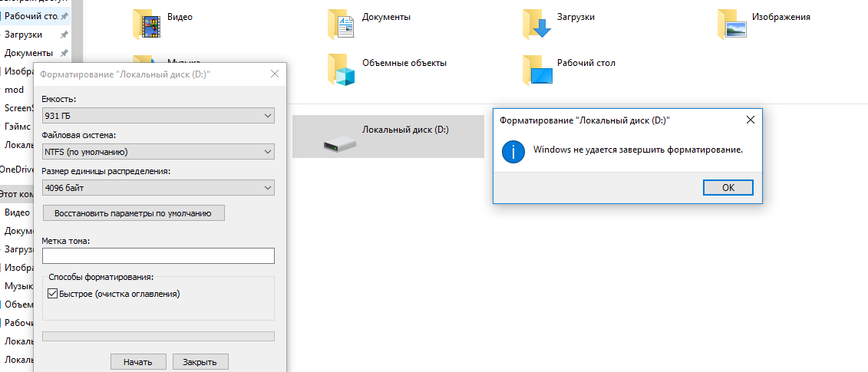This screenshot has width=868, height=372.
Task: Click the error text about unfinished formatting
Action: [x=638, y=150]
